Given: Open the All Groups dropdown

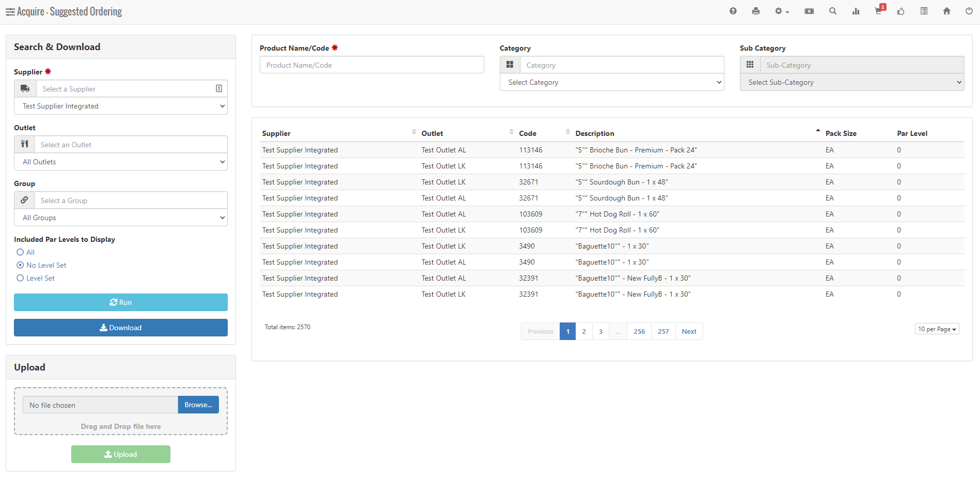Looking at the screenshot, I should pyautogui.click(x=121, y=218).
